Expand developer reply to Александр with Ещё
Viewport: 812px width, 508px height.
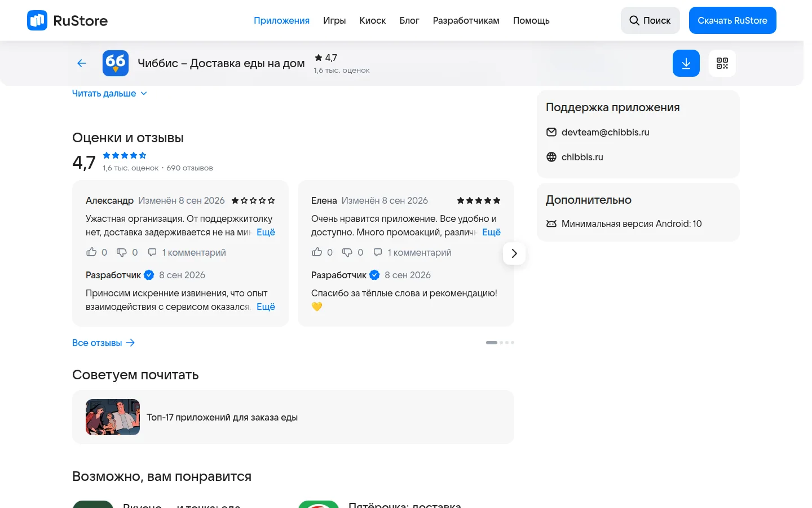click(266, 306)
